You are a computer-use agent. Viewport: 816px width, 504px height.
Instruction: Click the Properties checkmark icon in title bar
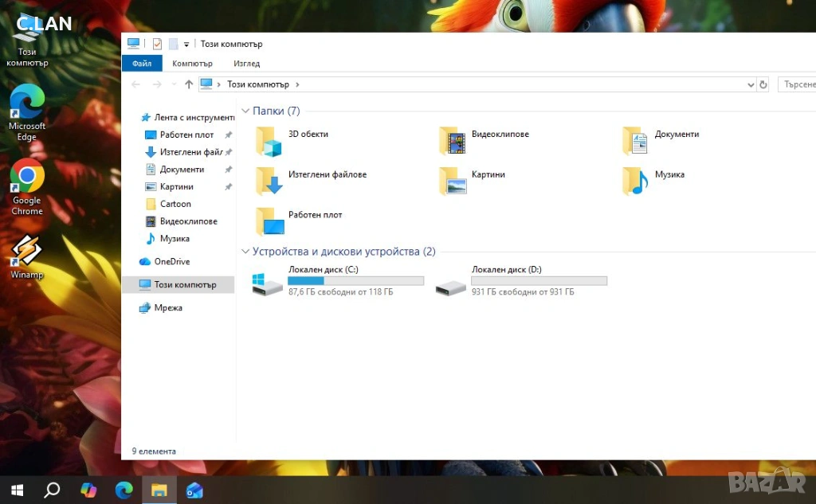point(157,44)
